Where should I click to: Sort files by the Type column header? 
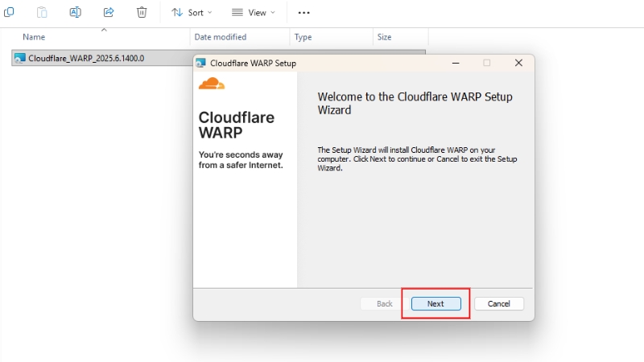click(303, 37)
